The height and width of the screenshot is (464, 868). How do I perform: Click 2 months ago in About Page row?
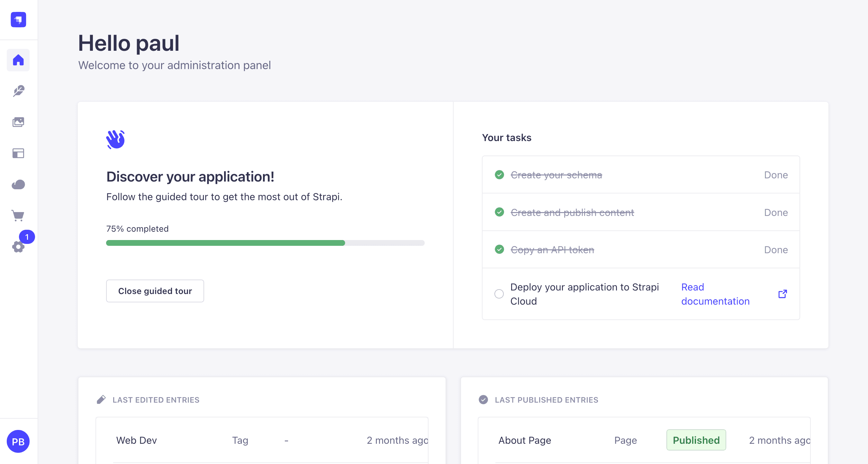(779, 441)
